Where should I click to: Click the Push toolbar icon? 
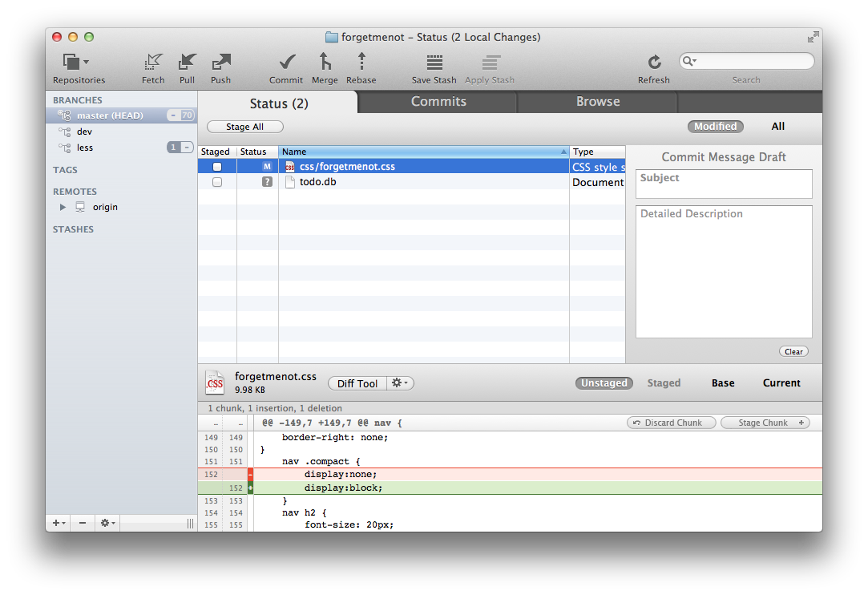tap(221, 62)
